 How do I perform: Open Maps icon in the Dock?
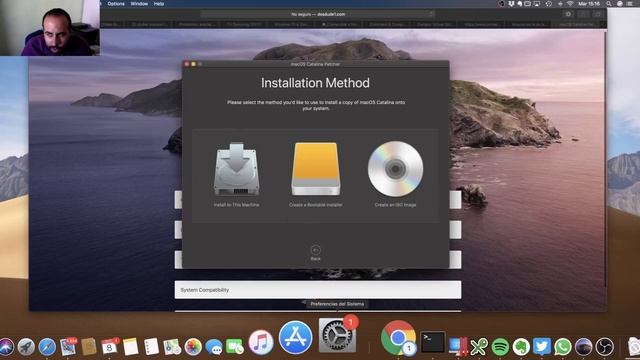click(x=172, y=347)
